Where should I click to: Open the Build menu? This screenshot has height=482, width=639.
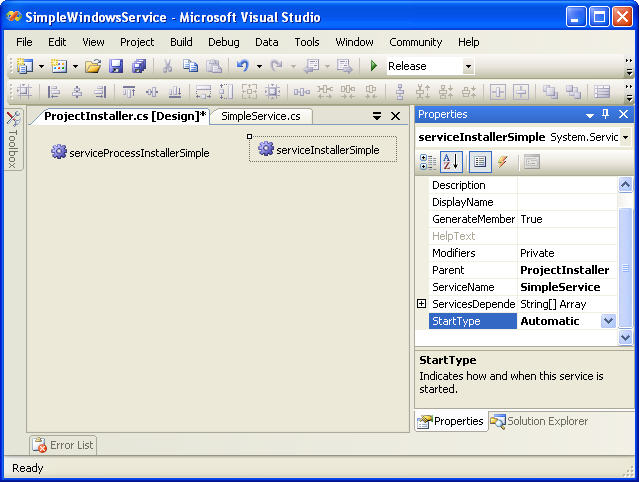(181, 42)
